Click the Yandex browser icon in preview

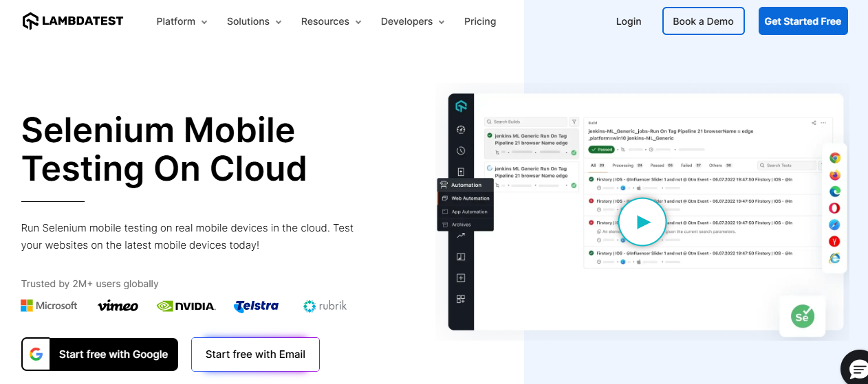834,241
